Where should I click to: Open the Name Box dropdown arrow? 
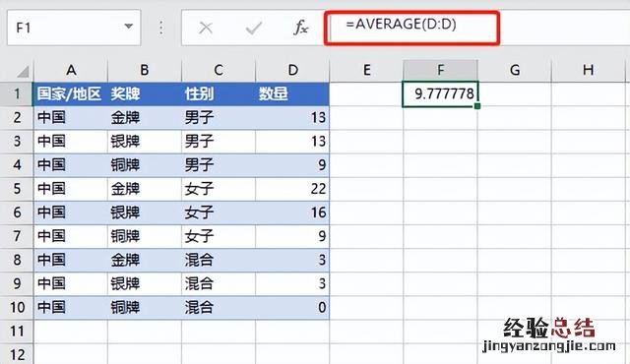(x=129, y=27)
